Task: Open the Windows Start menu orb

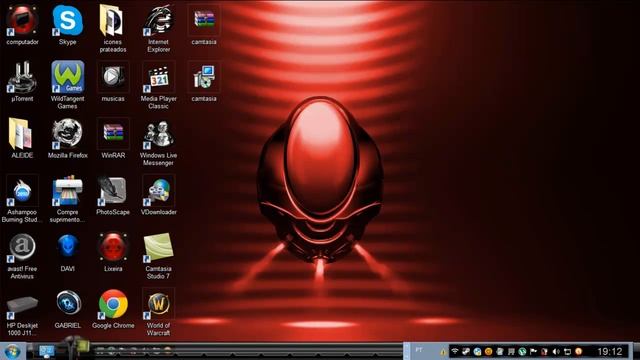Action: [x=12, y=351]
